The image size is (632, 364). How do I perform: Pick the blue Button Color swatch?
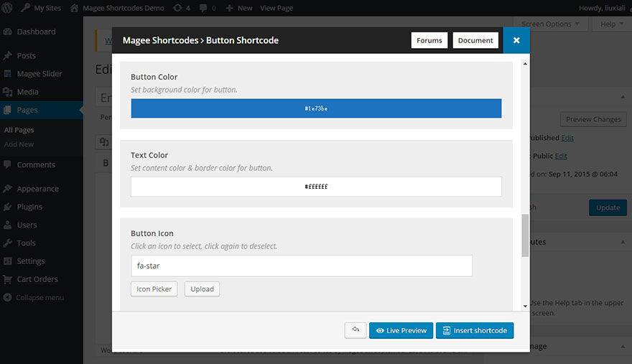pyautogui.click(x=316, y=108)
